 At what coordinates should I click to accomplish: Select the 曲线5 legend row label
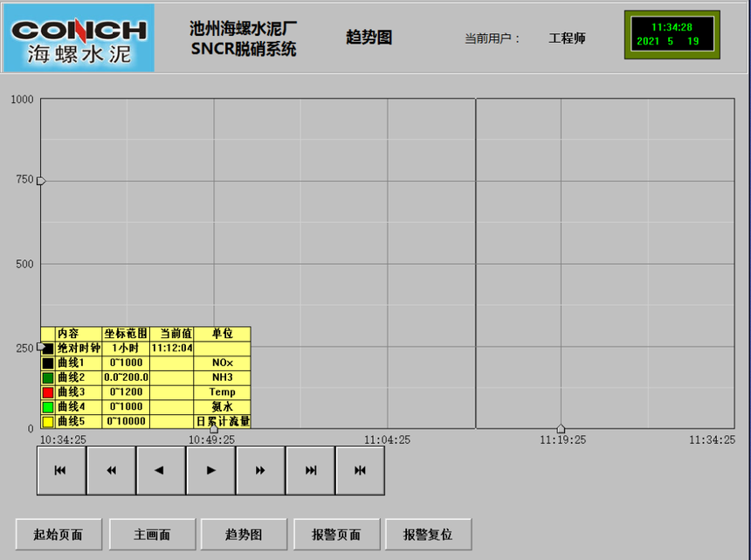point(71,421)
